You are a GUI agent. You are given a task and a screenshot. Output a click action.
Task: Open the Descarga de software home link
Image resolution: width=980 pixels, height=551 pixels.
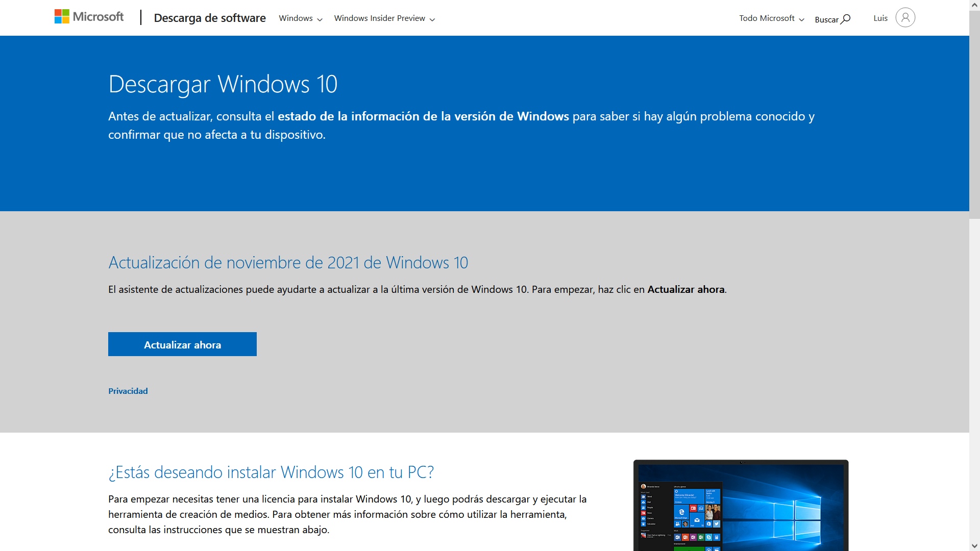coord(210,18)
